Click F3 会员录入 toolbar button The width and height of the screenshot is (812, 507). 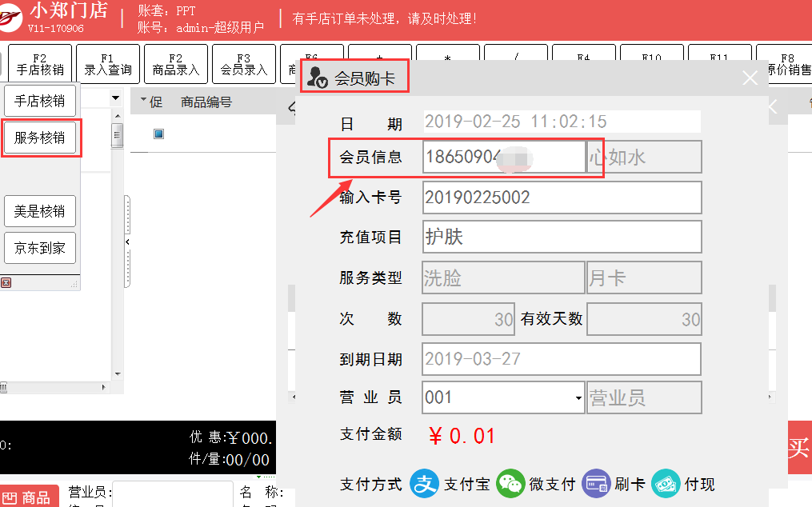[x=243, y=64]
